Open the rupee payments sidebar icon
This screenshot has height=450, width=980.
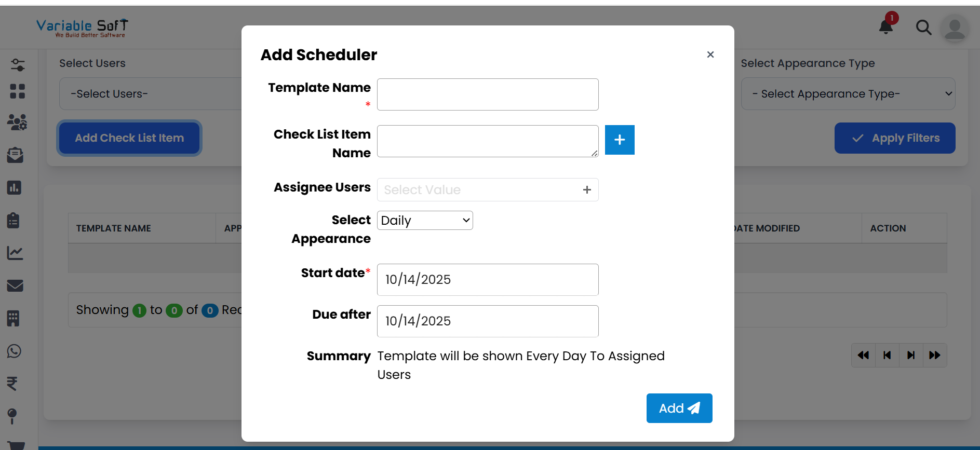click(x=12, y=384)
